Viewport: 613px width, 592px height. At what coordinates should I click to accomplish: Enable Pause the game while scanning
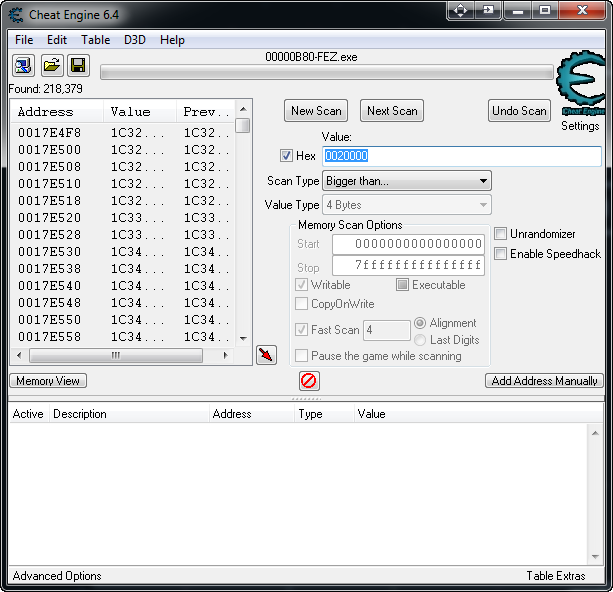pyautogui.click(x=301, y=355)
